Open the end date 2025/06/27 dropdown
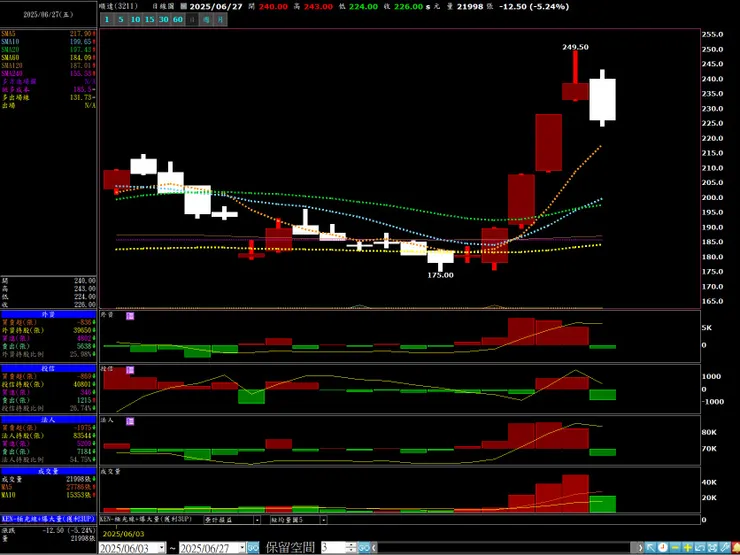 (x=242, y=548)
